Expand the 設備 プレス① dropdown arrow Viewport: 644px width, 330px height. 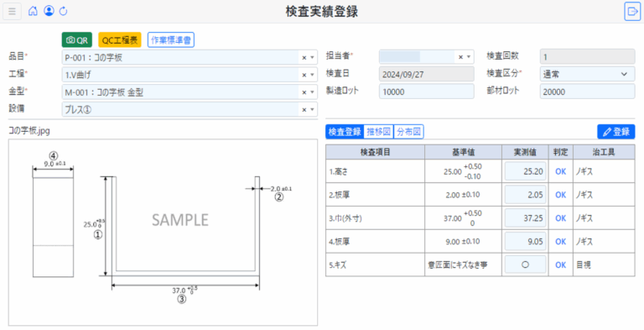[x=312, y=109]
